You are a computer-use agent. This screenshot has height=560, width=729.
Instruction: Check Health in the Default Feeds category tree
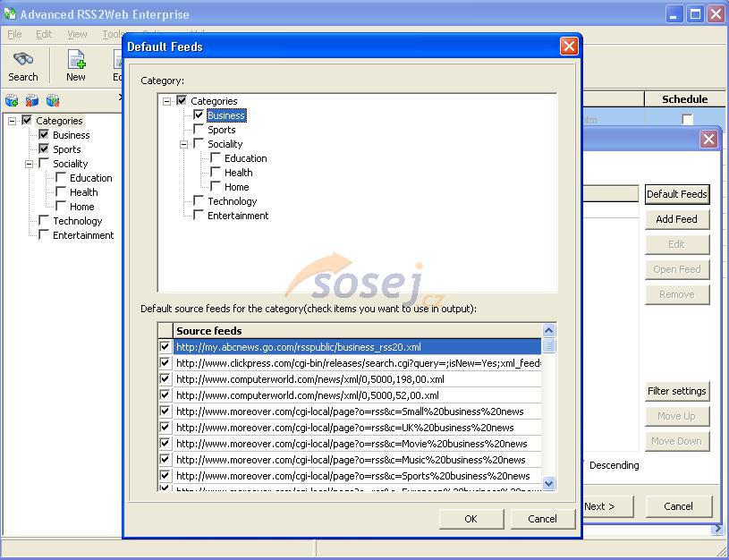coord(216,173)
